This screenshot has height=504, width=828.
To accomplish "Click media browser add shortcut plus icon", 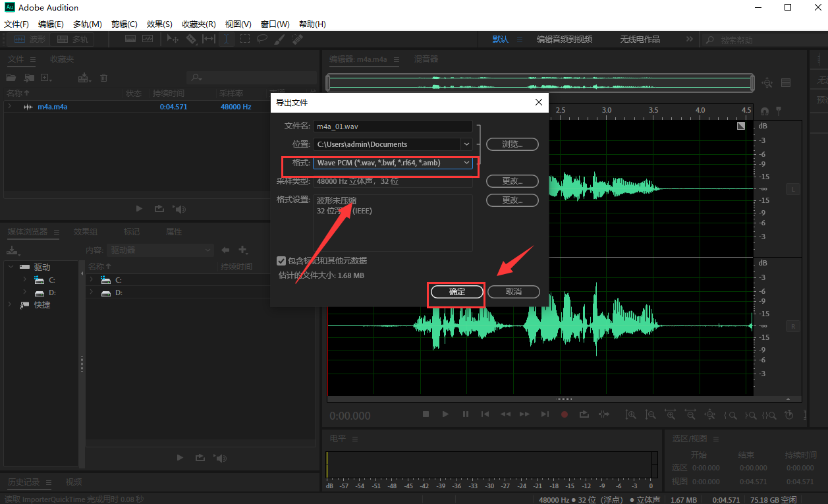I will coord(243,250).
